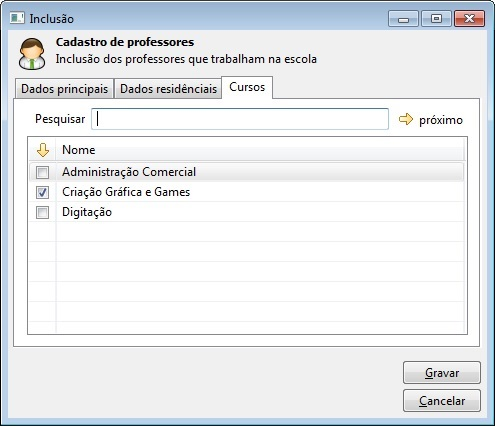Select the Criação Gráfica e Games row

[247, 192]
